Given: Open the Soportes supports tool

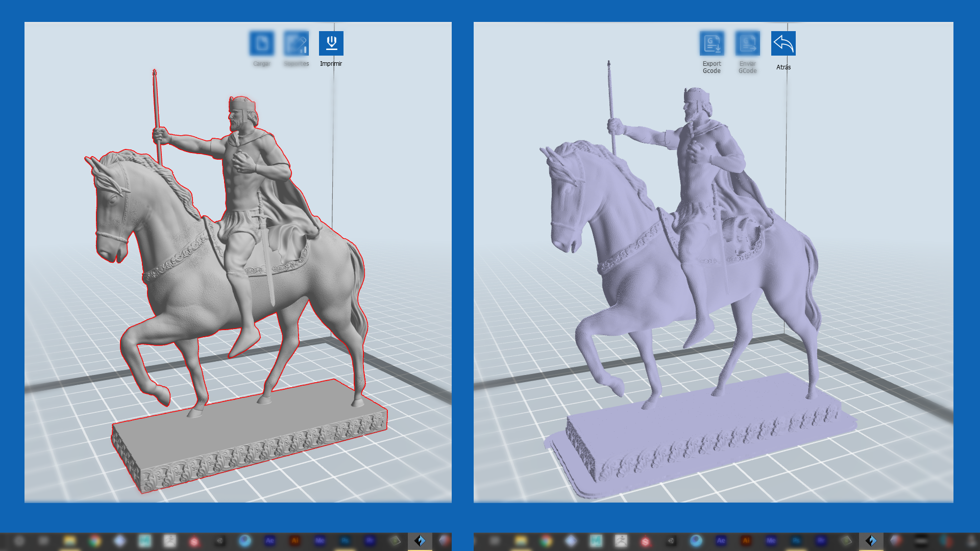Looking at the screenshot, I should pos(297,44).
